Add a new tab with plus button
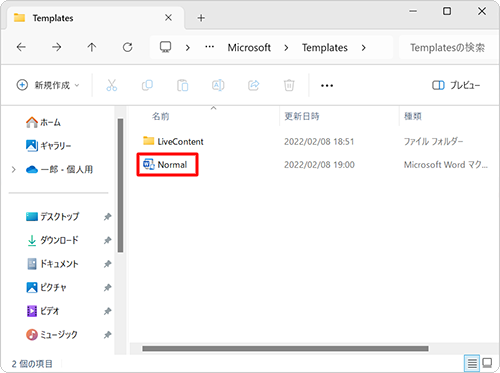 [x=201, y=18]
